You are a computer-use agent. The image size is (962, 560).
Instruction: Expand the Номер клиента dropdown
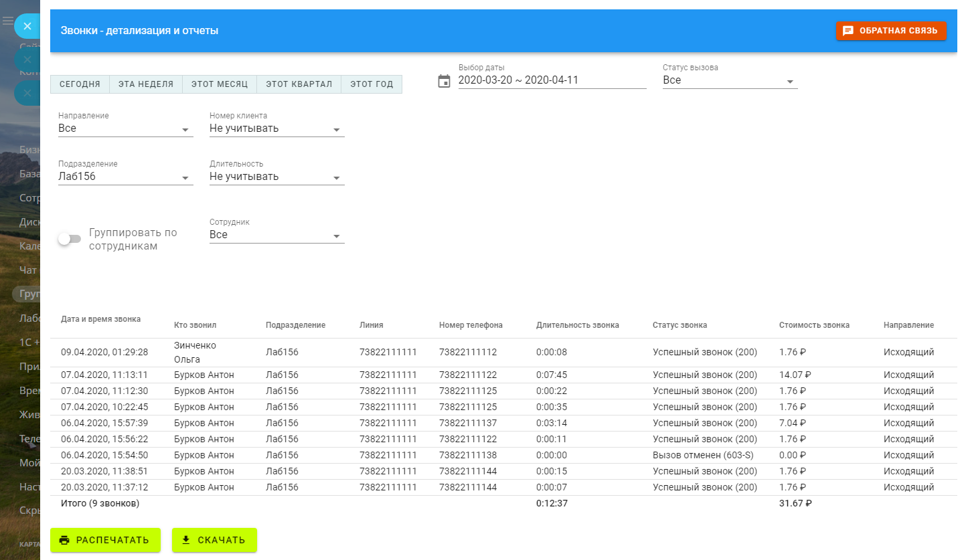pyautogui.click(x=276, y=128)
